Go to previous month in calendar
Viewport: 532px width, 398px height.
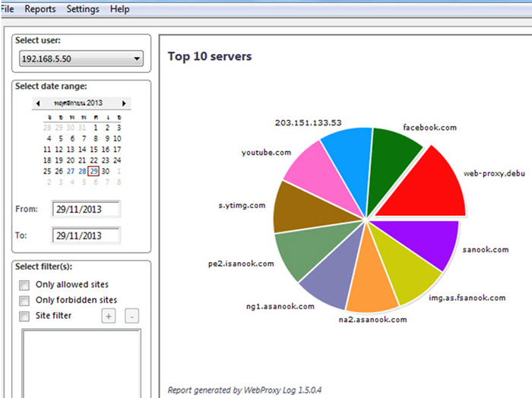[x=37, y=103]
